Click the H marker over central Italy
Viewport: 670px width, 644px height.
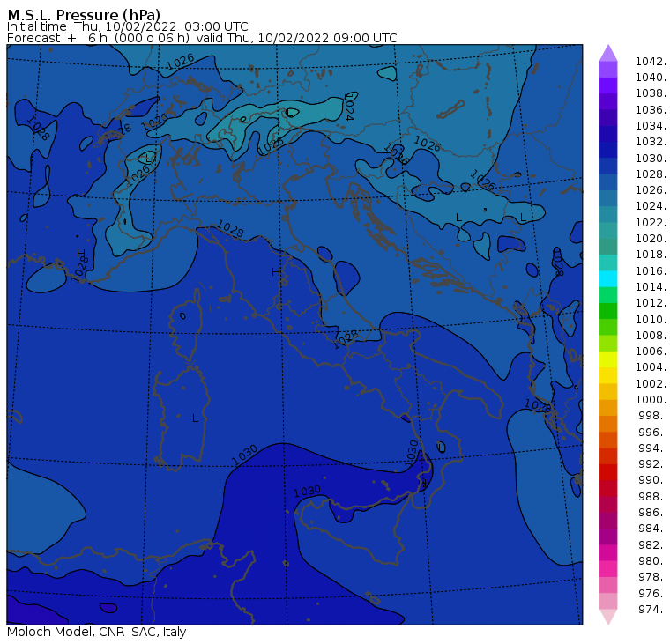pos(276,271)
